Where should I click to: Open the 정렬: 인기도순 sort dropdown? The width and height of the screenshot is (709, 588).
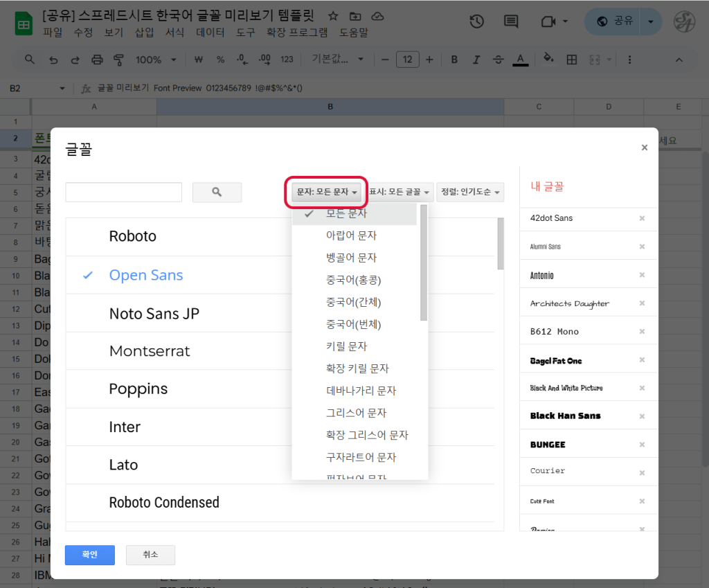point(470,192)
